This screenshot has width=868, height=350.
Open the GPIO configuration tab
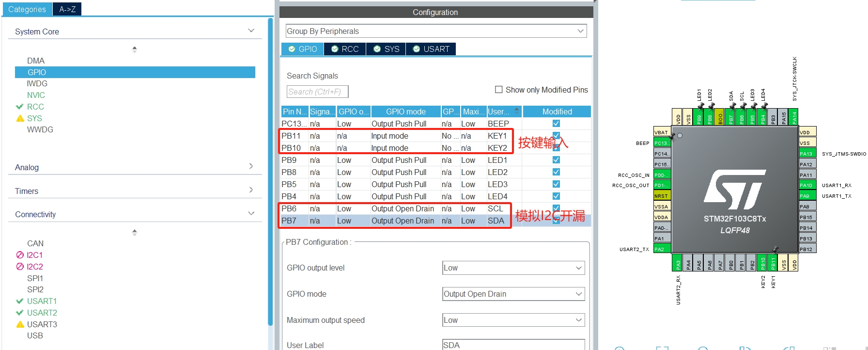[x=303, y=49]
